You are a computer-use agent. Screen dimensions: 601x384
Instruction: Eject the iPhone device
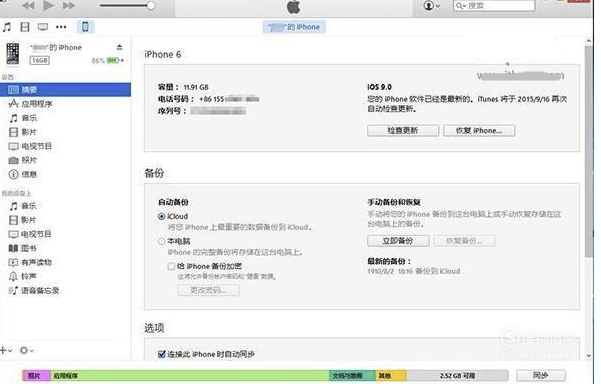tap(120, 47)
